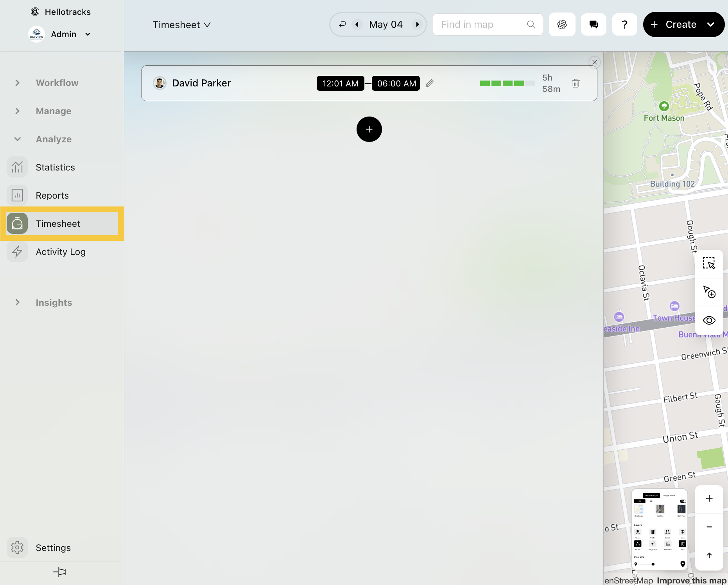This screenshot has width=728, height=585.
Task: Click the Bayview company avatar
Action: click(37, 34)
